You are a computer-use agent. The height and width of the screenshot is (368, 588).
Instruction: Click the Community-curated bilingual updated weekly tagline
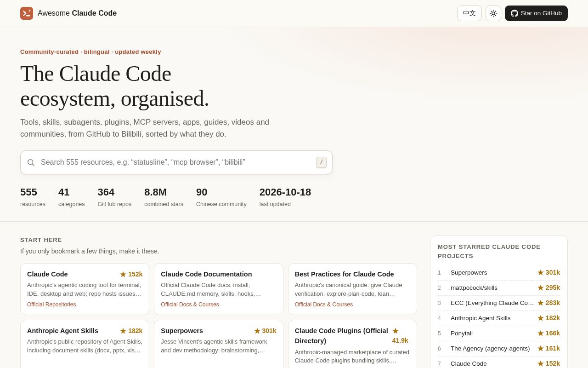click(x=90, y=52)
